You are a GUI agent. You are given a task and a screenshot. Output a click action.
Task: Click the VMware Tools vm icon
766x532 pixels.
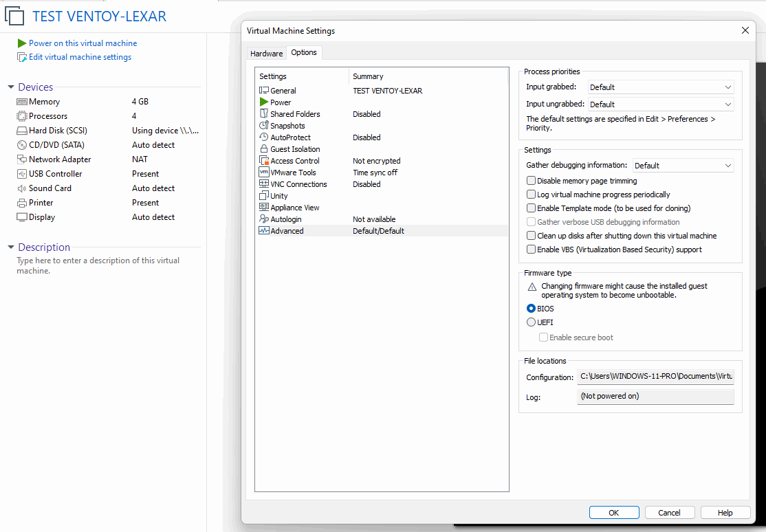pos(264,173)
